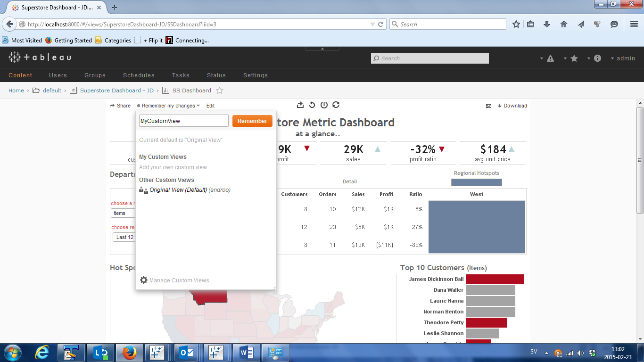Open the URL bar history dropdown arrow

tap(373, 24)
